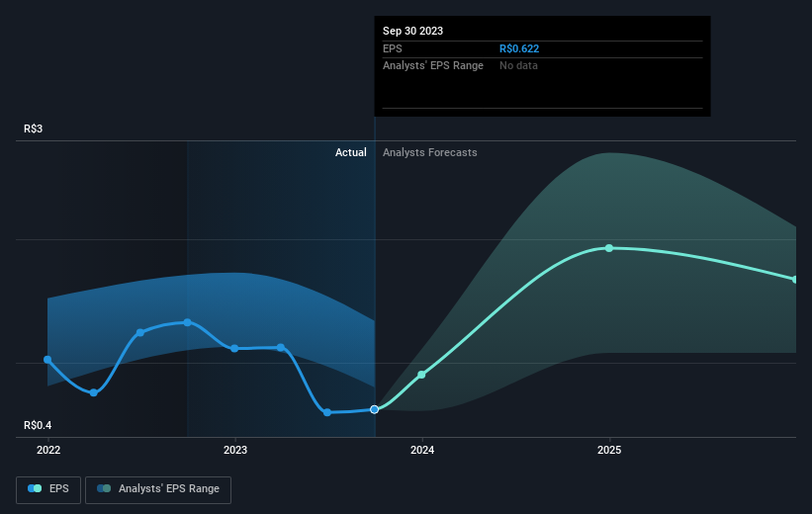Image resolution: width=812 pixels, height=514 pixels.
Task: Click the 2023 x-axis label
Action: coord(235,451)
